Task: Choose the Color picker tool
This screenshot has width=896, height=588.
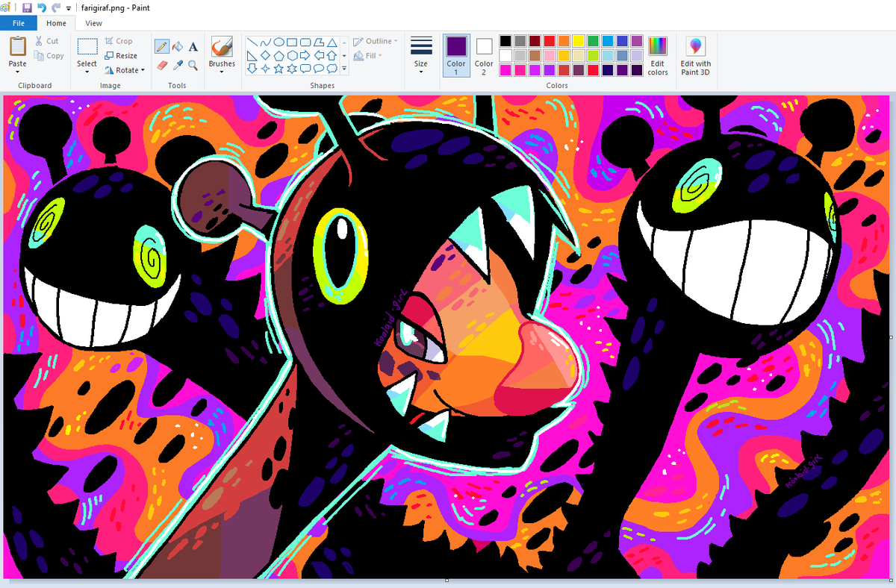Action: 178,66
